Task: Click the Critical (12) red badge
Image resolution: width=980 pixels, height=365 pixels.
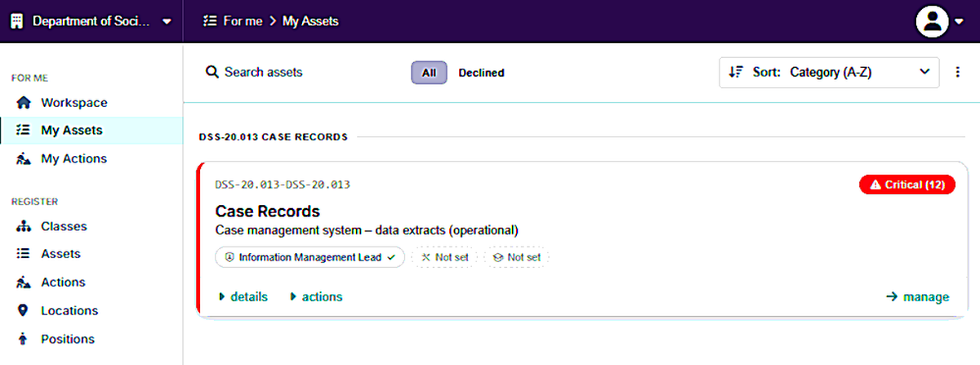Action: pos(906,185)
